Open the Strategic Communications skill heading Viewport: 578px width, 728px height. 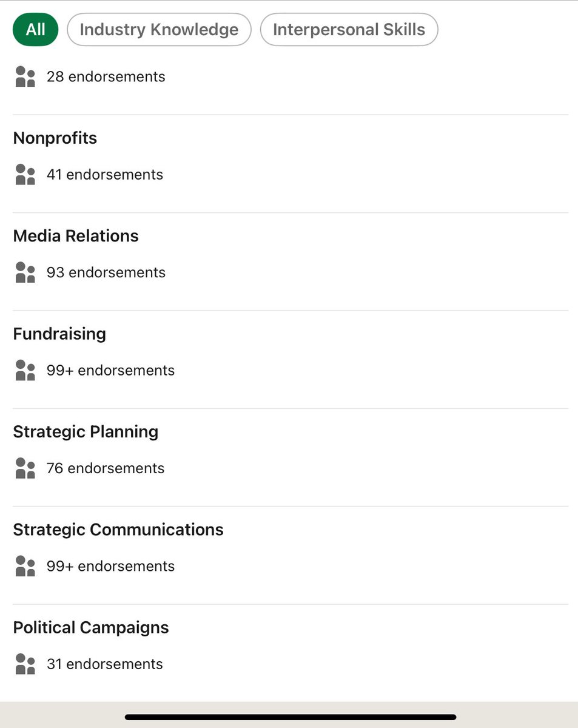pyautogui.click(x=118, y=530)
